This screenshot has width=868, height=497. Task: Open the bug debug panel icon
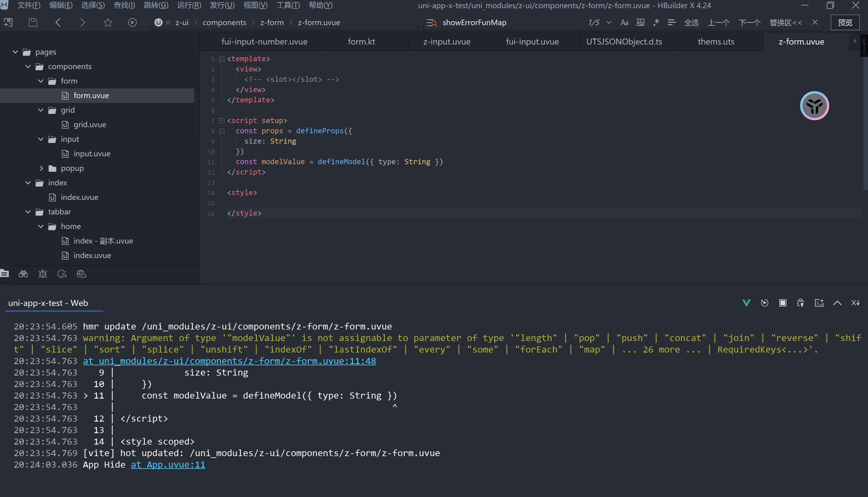[x=43, y=274]
